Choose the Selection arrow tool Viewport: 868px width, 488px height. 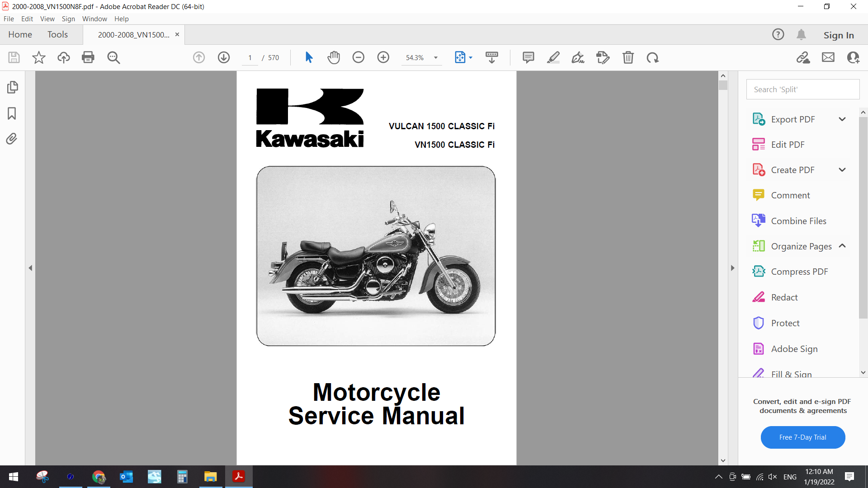(x=309, y=57)
